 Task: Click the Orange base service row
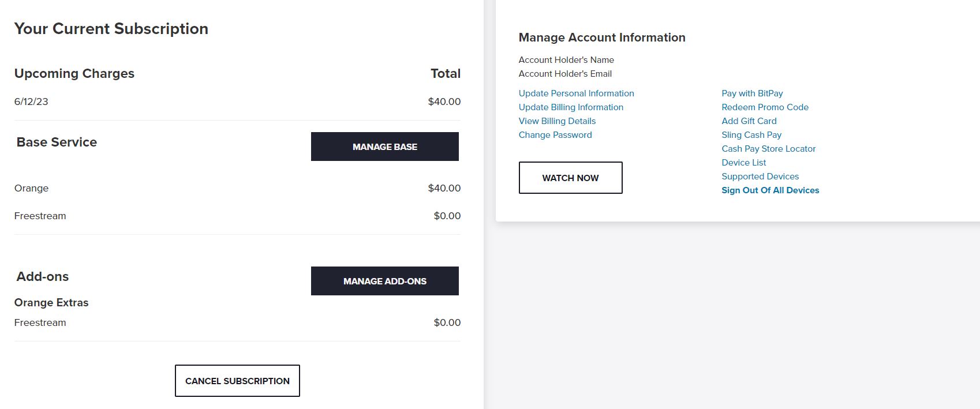(237, 188)
